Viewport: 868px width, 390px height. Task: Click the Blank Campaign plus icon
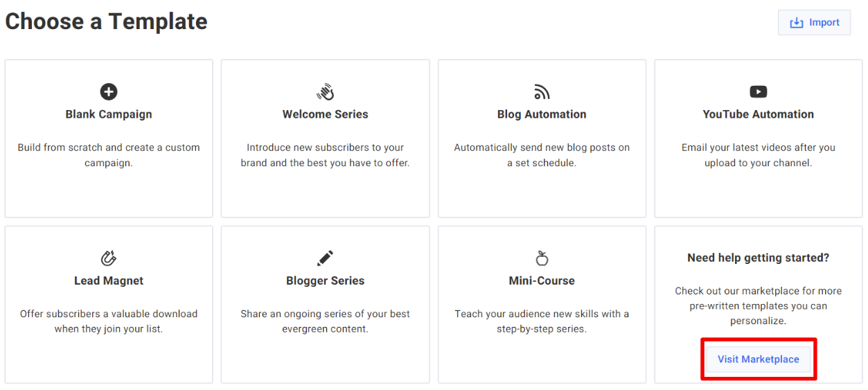(x=109, y=91)
